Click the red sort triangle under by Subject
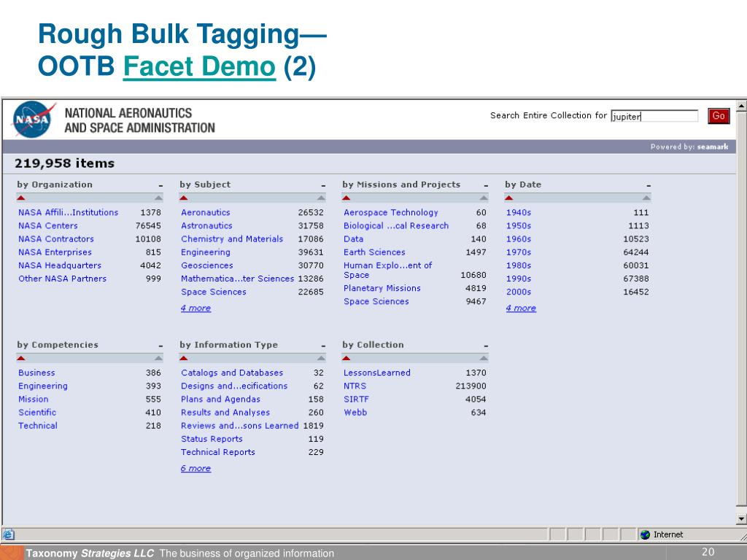This screenshot has height=560, width=747. 184,198
